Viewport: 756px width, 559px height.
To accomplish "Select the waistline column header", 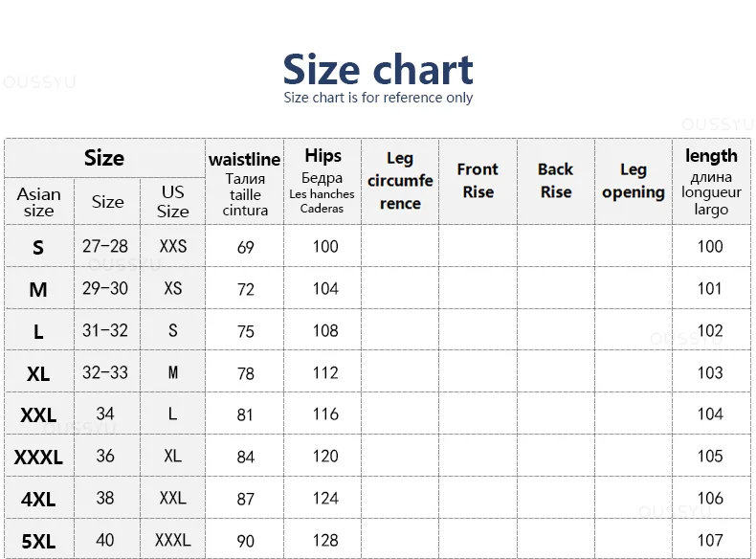I will click(244, 182).
